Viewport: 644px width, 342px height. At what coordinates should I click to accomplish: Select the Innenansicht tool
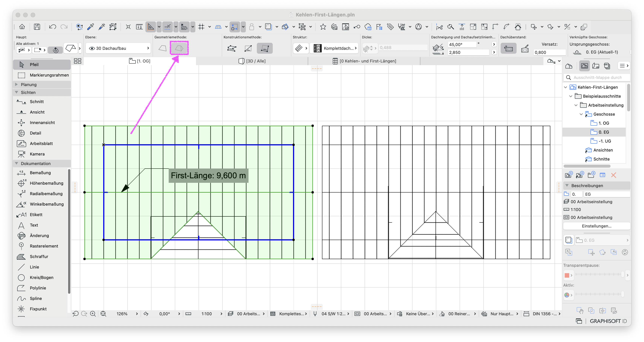tap(42, 123)
